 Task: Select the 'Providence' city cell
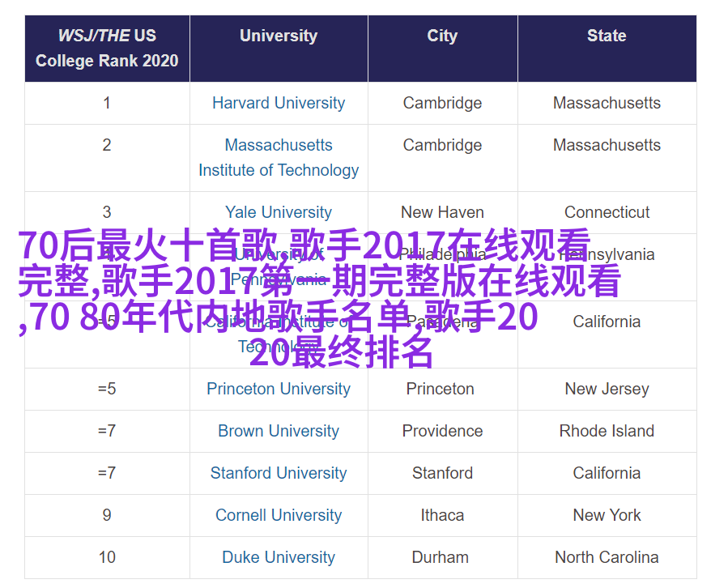coord(442,431)
